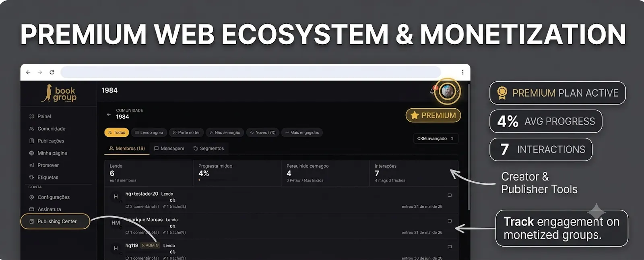
Task: Message Henrique Moreas via chat icon
Action: [450, 221]
